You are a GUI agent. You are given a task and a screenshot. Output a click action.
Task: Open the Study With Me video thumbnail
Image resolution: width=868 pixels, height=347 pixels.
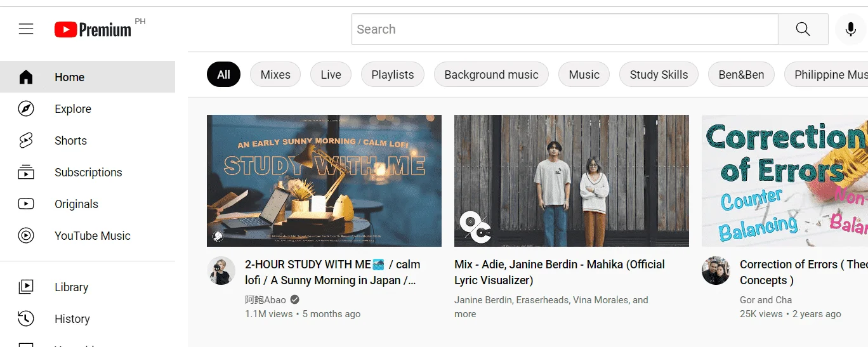(324, 181)
